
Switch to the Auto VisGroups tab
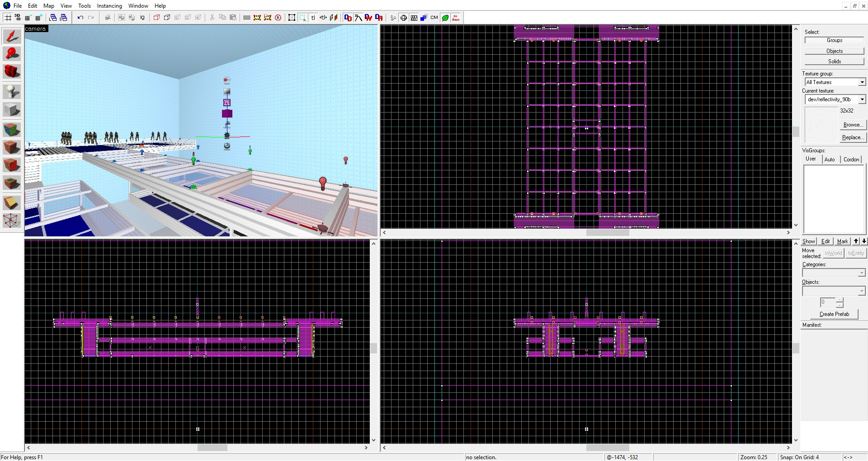coord(829,159)
